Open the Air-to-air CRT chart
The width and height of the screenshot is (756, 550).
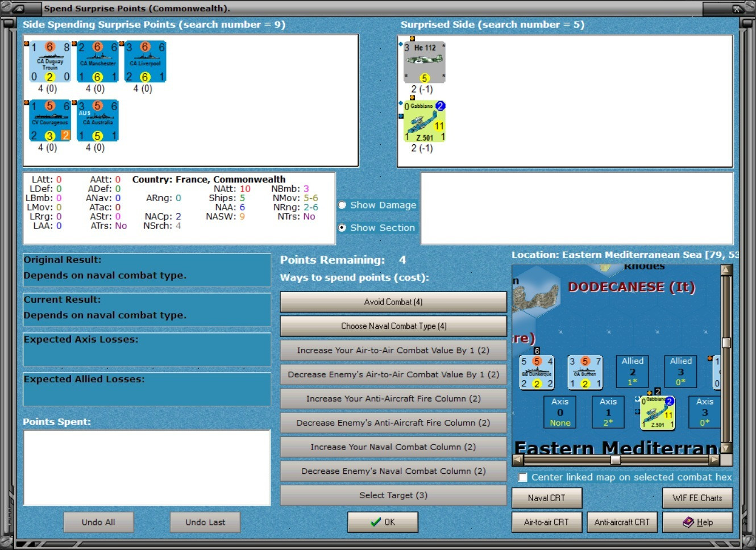pyautogui.click(x=547, y=522)
